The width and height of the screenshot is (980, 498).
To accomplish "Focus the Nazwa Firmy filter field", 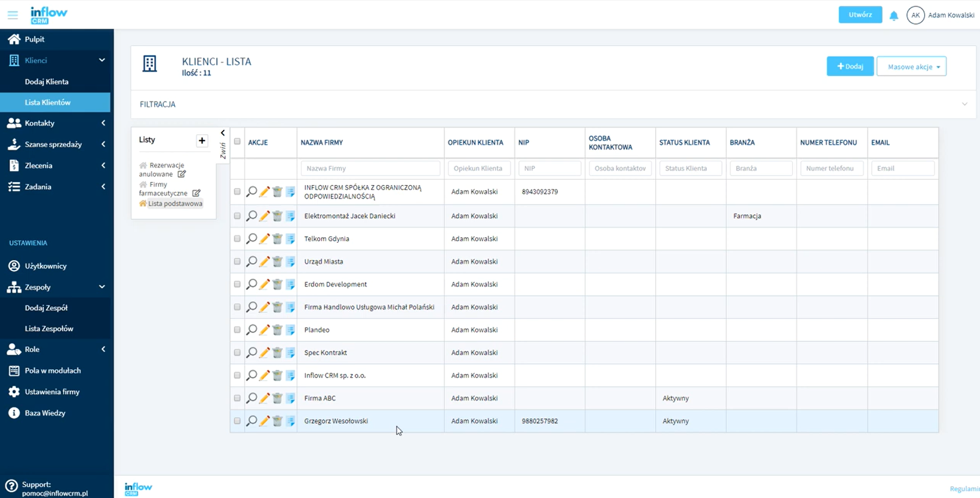I will [x=370, y=168].
